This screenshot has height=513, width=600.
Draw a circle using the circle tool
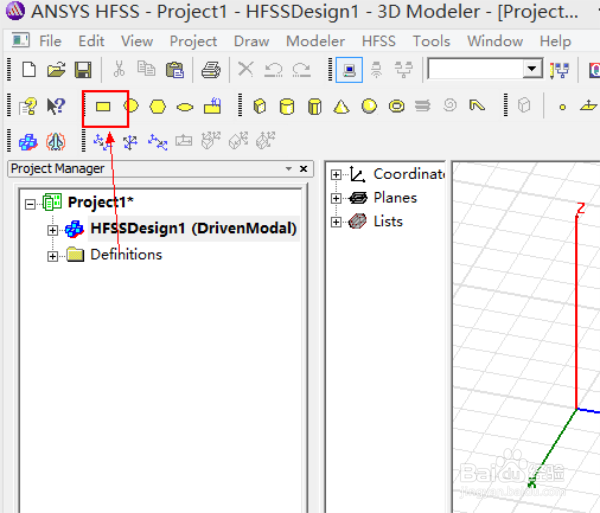click(131, 106)
